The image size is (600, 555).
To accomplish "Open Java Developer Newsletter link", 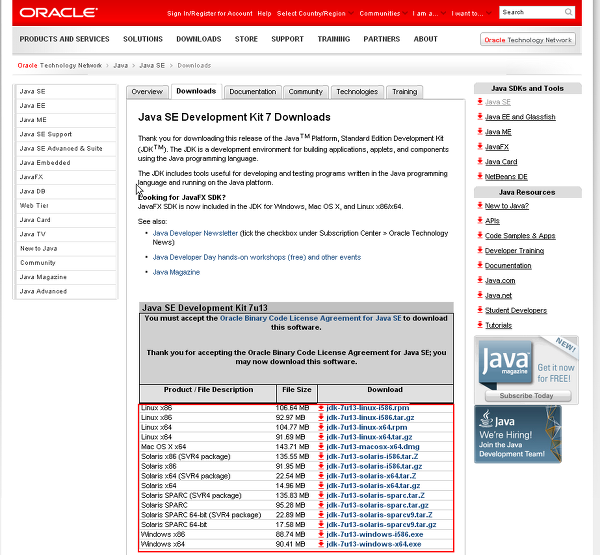I will [195, 233].
